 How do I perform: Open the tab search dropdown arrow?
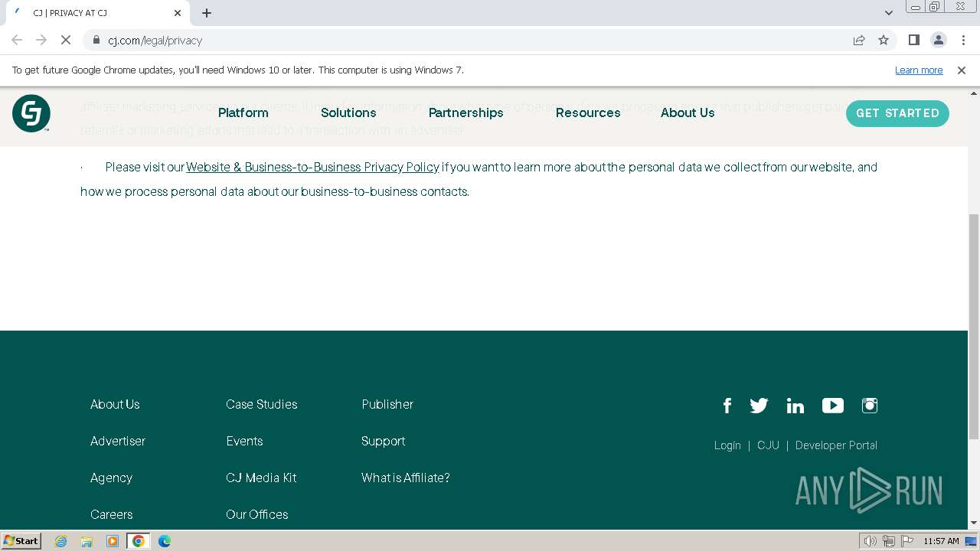tap(889, 13)
